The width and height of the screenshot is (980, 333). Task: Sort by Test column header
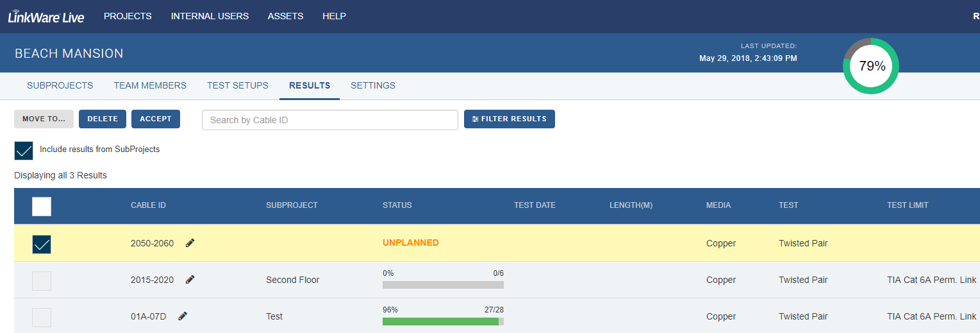click(x=788, y=205)
